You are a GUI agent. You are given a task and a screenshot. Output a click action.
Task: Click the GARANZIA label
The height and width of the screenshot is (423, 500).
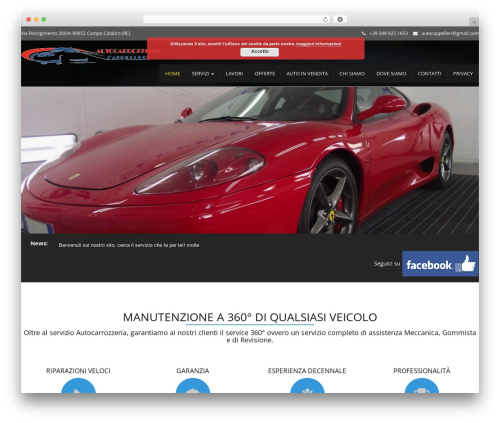(x=193, y=371)
